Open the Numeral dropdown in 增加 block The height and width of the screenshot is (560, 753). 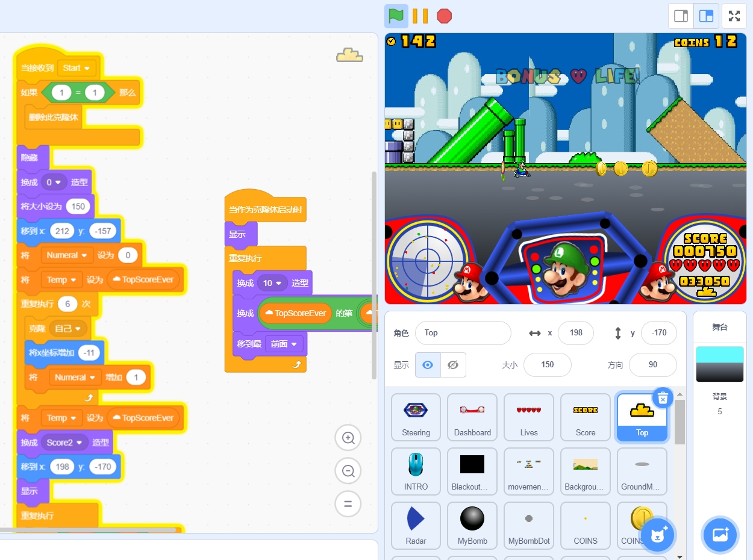tap(75, 378)
